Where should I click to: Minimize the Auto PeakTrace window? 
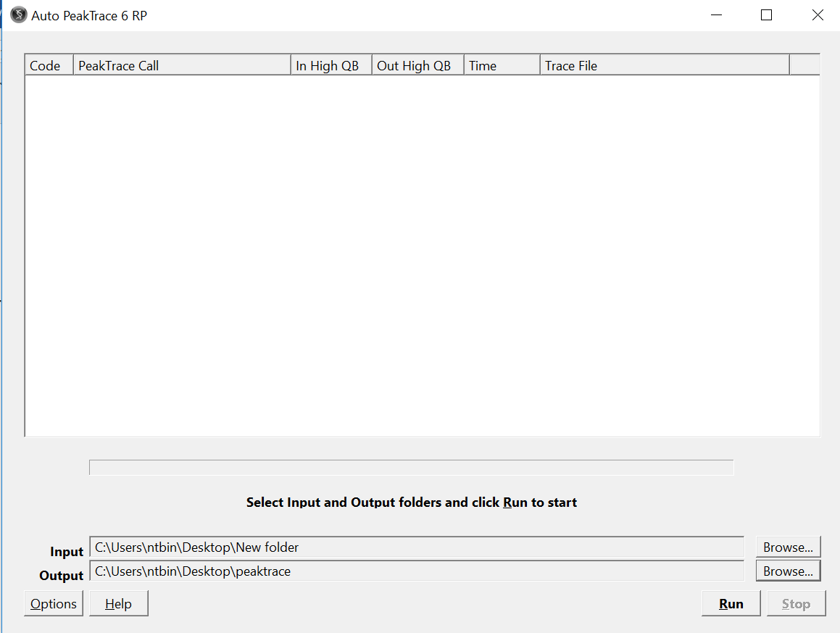click(x=716, y=15)
